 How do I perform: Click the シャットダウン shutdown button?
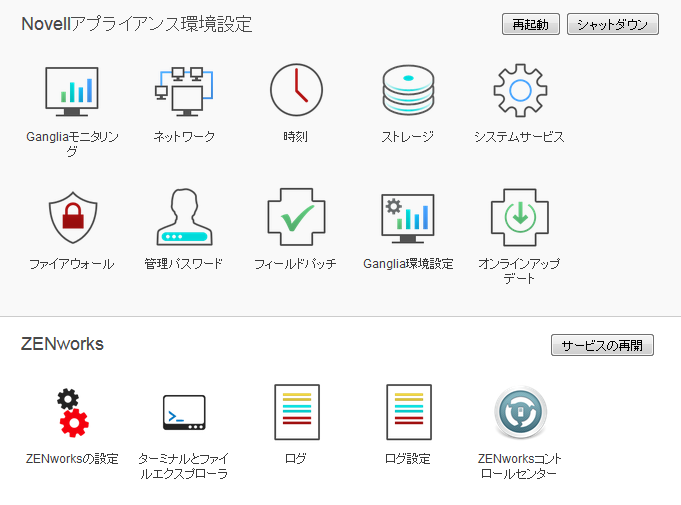click(x=613, y=24)
